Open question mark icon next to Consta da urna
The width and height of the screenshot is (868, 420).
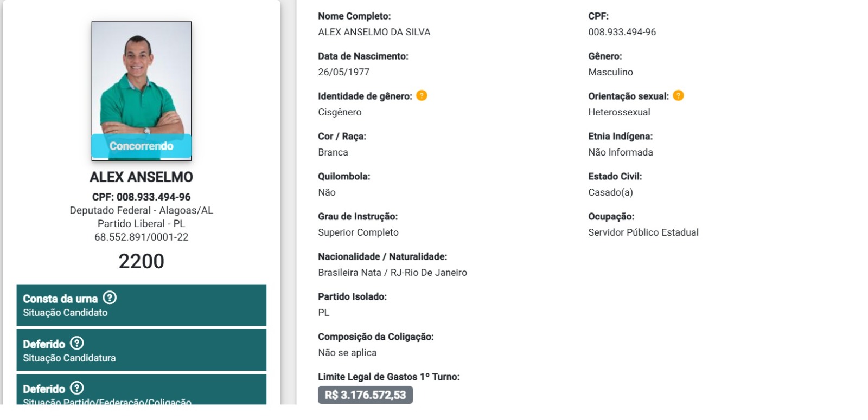(x=110, y=298)
